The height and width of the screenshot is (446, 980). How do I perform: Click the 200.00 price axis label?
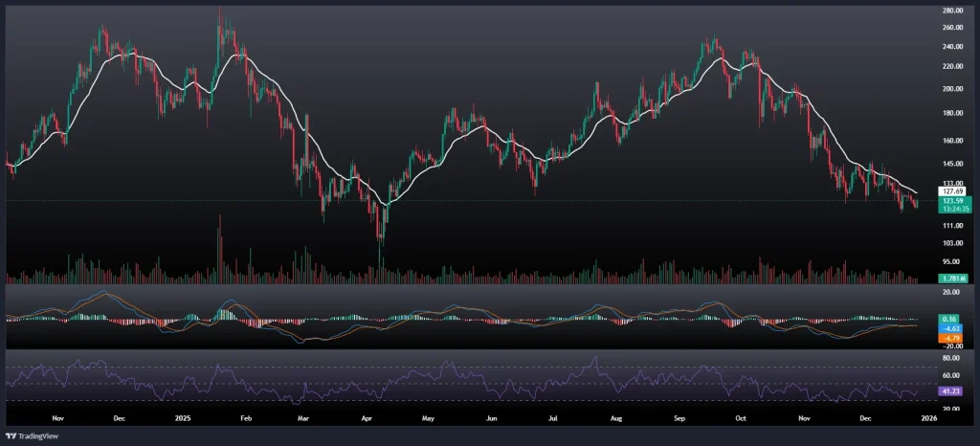pyautogui.click(x=951, y=89)
